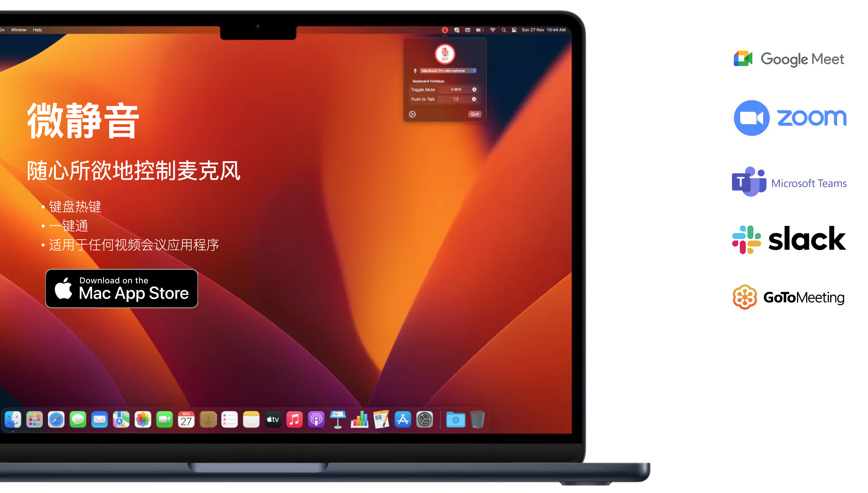Open System Preferences from the dock
Image resolution: width=868 pixels, height=493 pixels.
point(425,420)
